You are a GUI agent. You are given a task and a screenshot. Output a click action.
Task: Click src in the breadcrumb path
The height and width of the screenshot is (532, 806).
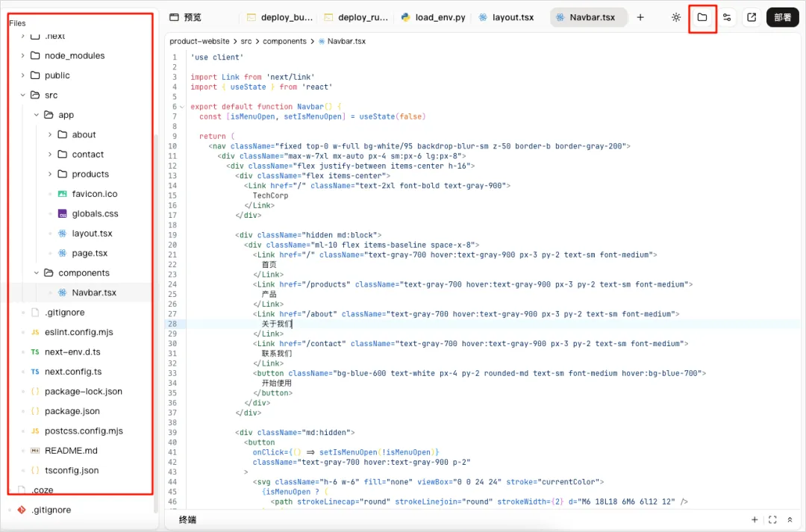point(246,41)
